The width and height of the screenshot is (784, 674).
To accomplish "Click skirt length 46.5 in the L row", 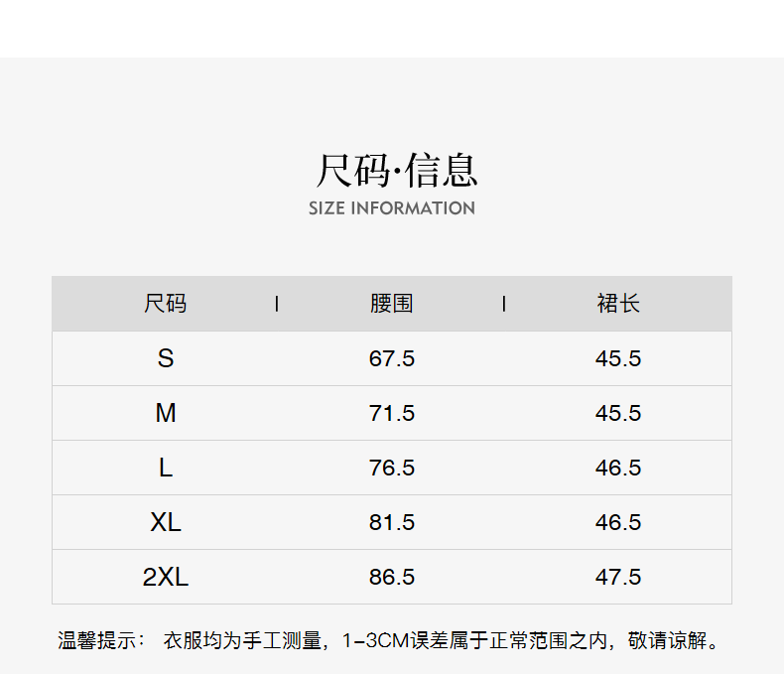I will pos(618,468).
